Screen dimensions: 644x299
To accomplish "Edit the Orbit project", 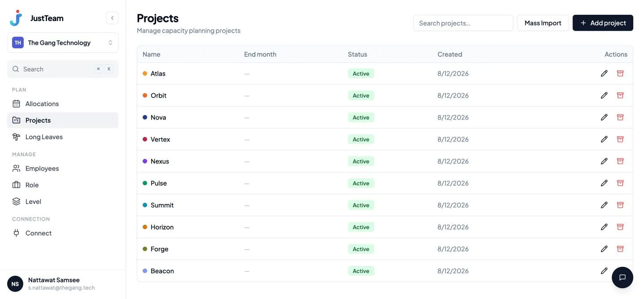I will pos(604,95).
